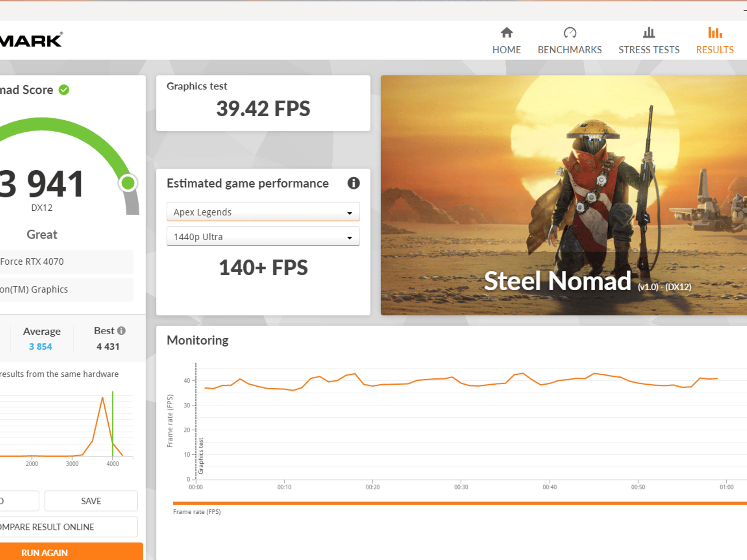This screenshot has height=560, width=747.
Task: Click the DX12 label under score
Action: [x=42, y=208]
